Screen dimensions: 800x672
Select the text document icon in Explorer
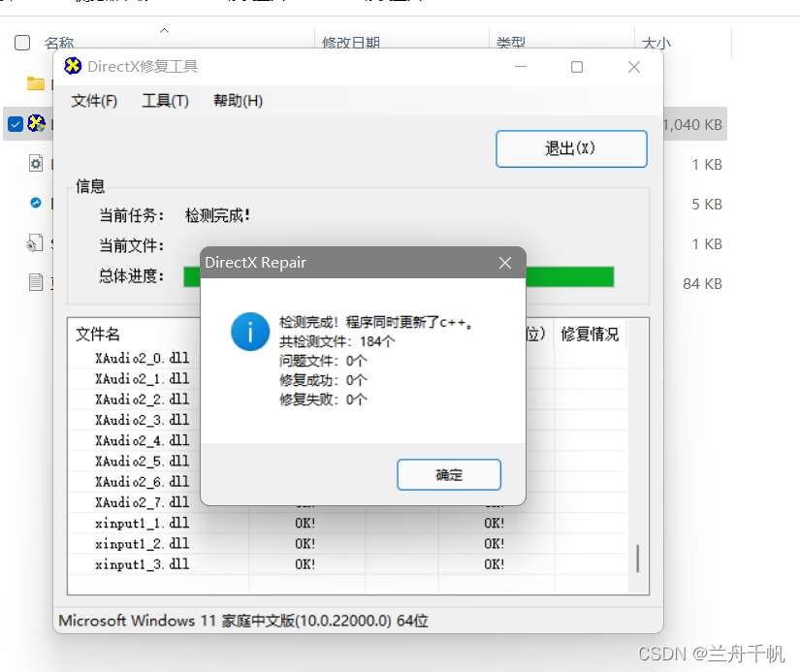coord(36,281)
